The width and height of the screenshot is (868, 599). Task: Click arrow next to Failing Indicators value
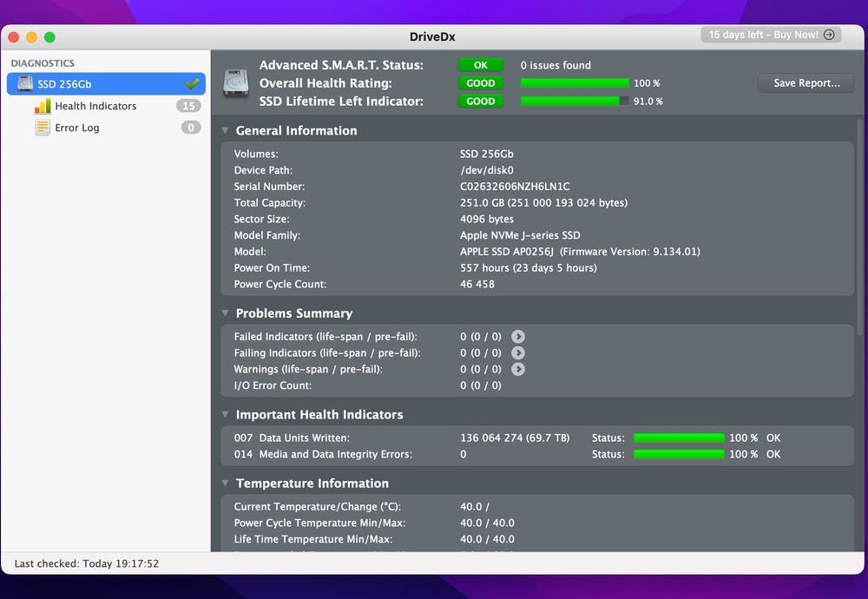pyautogui.click(x=518, y=352)
